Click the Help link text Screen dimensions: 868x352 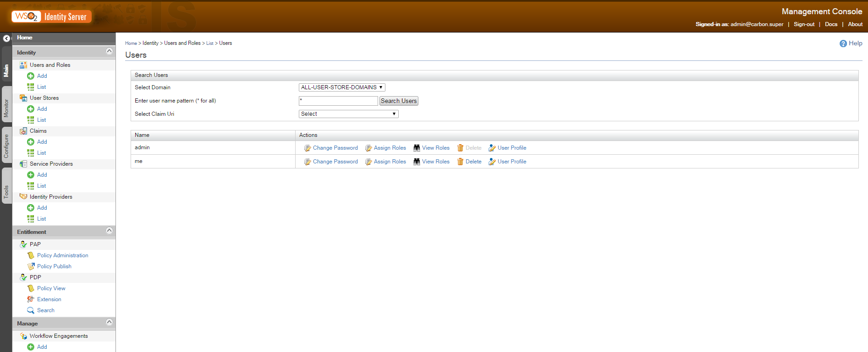(x=855, y=43)
